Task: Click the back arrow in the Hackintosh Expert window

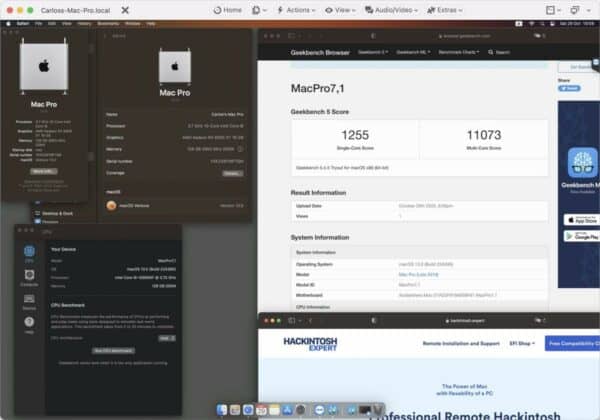Action: pyautogui.click(x=310, y=321)
